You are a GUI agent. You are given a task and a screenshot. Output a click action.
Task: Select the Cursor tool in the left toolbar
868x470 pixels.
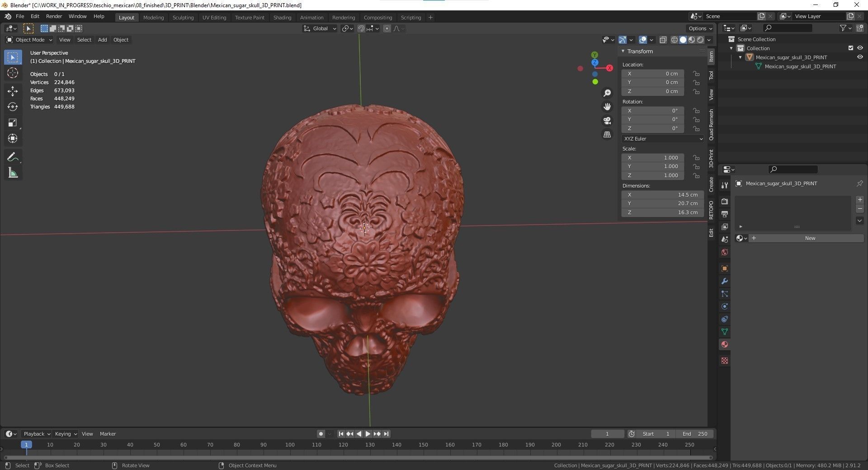point(13,73)
